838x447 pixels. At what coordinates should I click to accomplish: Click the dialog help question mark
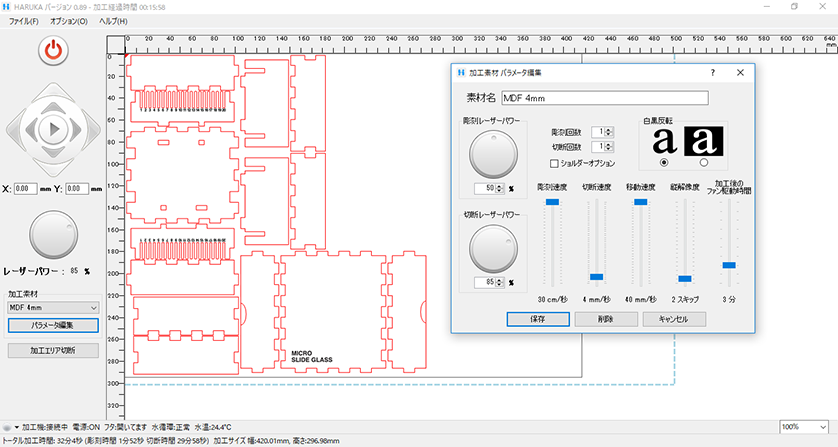pos(712,73)
